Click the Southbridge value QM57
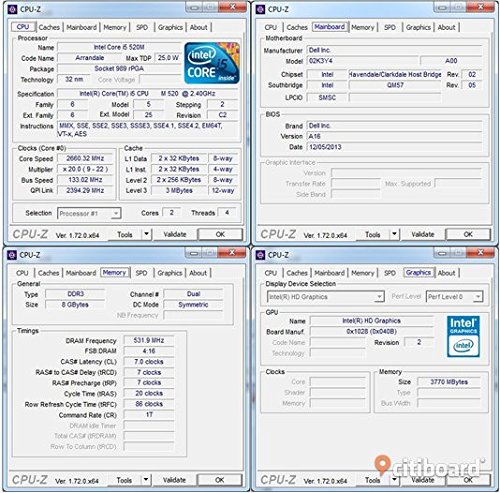500x493 pixels. pos(395,85)
